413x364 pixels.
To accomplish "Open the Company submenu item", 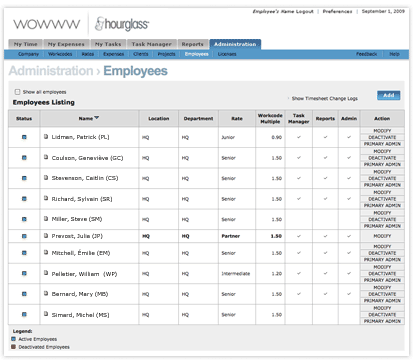I will click(x=28, y=54).
